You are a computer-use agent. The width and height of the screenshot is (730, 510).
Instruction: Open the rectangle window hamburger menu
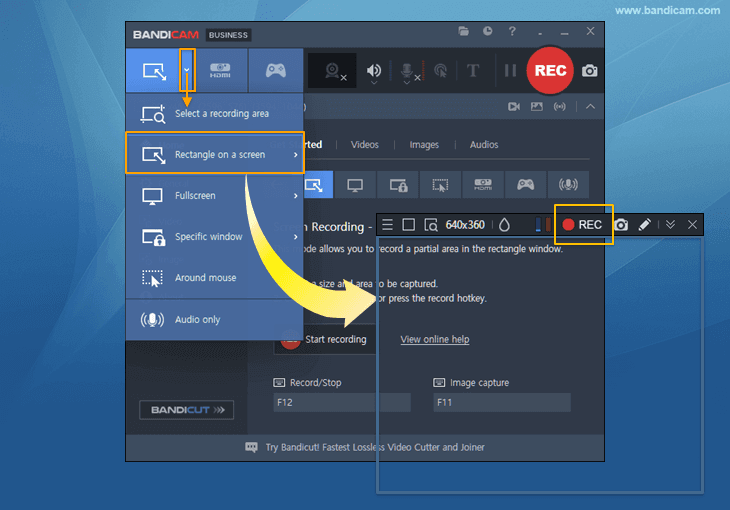(387, 225)
